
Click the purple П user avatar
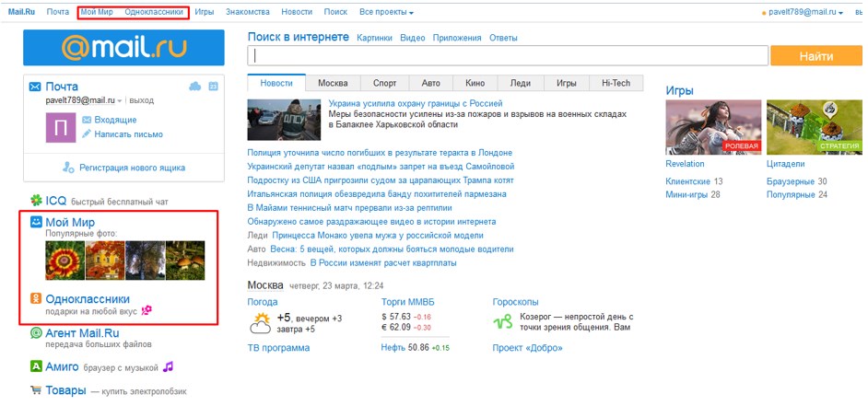(60, 127)
